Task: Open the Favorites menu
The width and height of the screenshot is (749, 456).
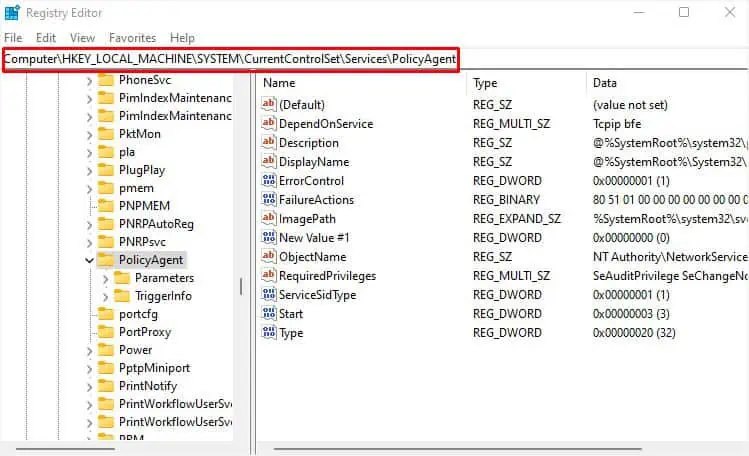Action: (132, 38)
